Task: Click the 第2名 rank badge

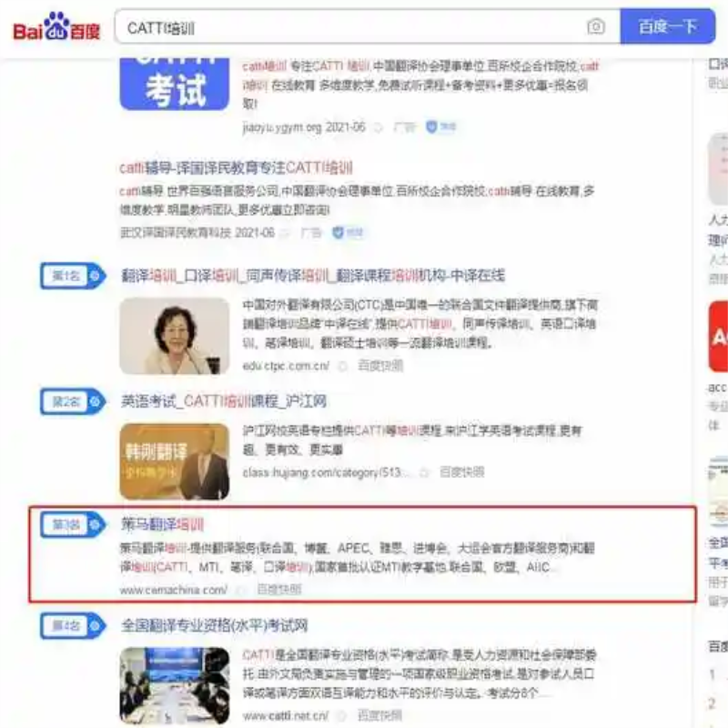Action: 73,401
